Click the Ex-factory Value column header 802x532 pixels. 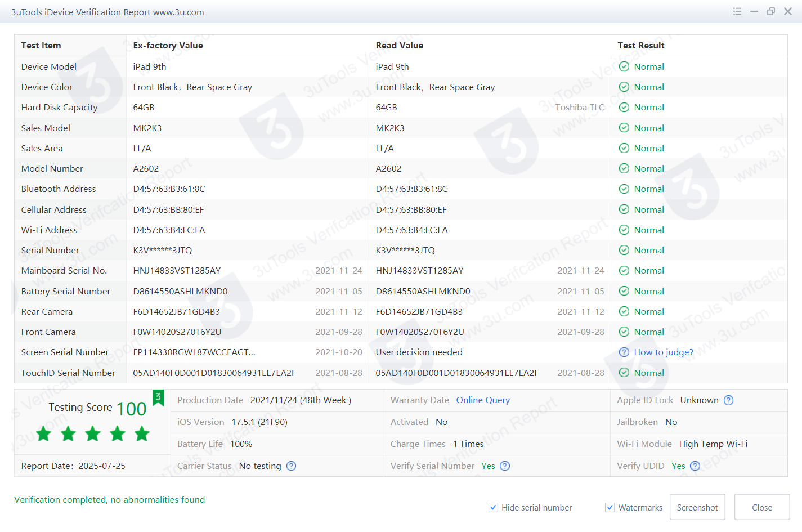tap(168, 46)
